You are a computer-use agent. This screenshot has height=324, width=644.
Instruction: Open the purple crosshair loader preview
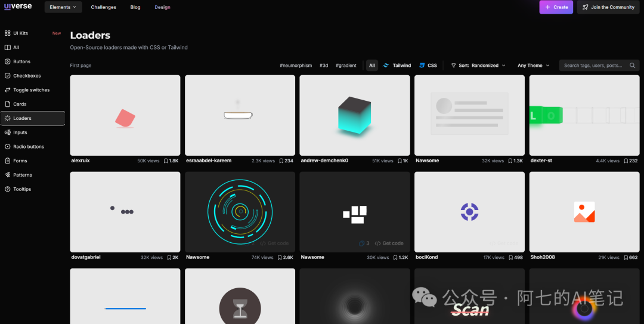coord(469,212)
